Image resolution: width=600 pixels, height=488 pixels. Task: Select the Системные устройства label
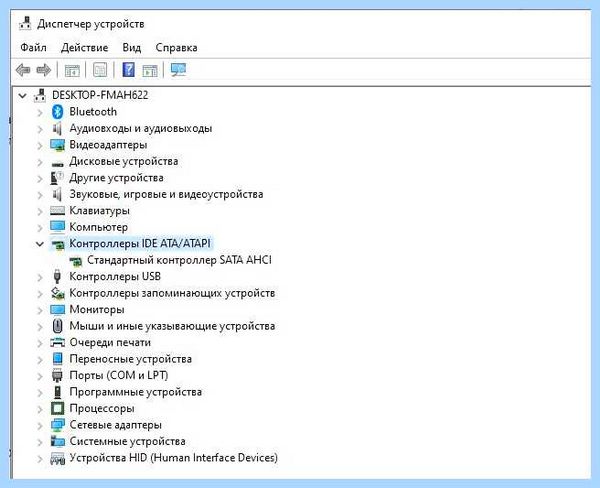click(x=127, y=441)
